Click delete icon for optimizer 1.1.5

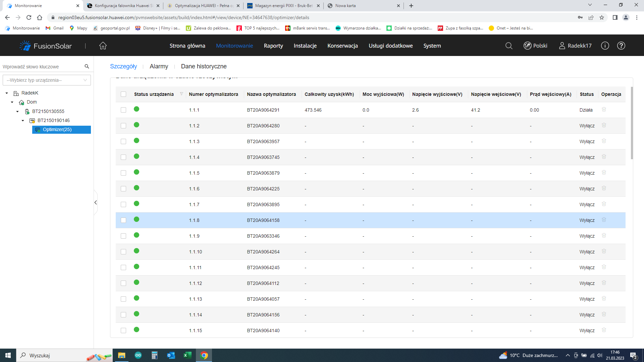[604, 172]
